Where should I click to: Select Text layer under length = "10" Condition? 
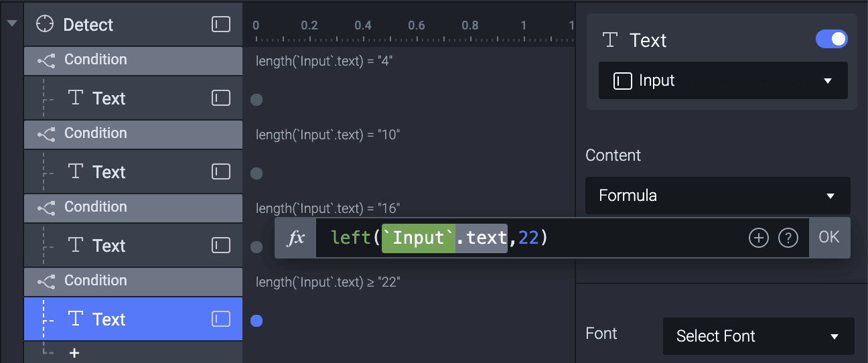[133, 172]
